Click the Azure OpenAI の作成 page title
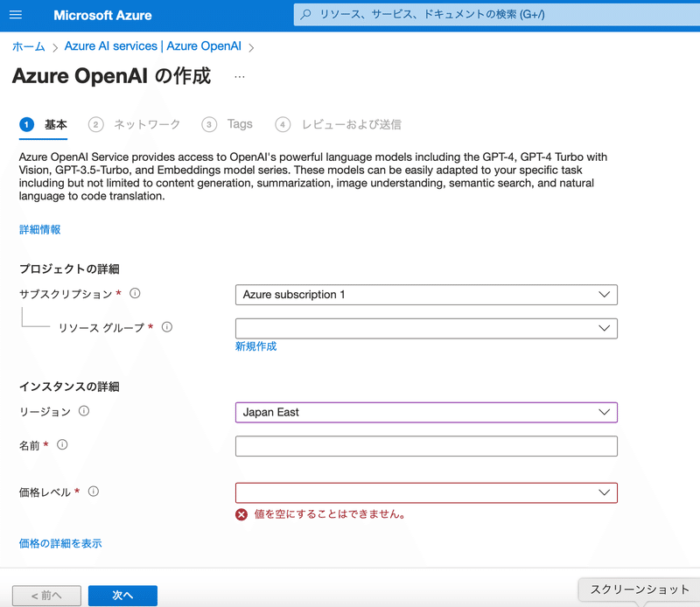The image size is (700, 607). [112, 76]
